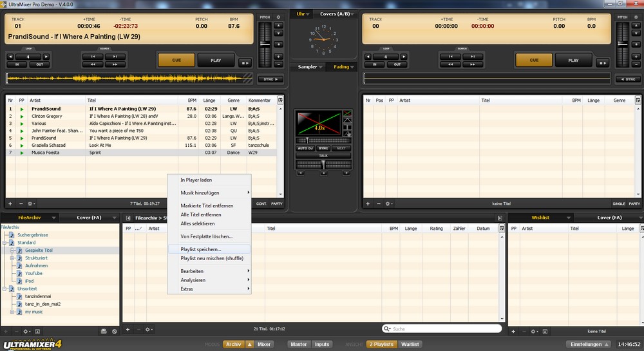The image size is (644, 351).
Task: Add track to right playlist with plus
Action: point(368,204)
